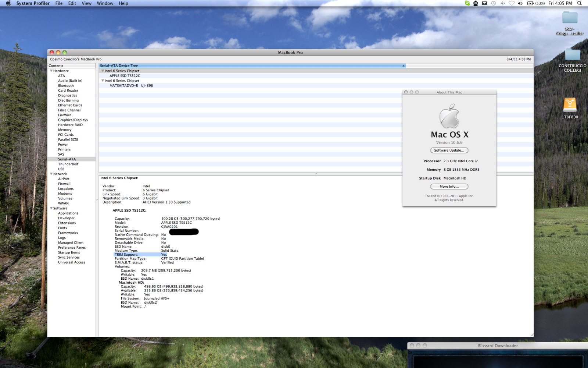Click the S.M.A.R.T. status Verified value
The width and height of the screenshot is (588, 368).
167,262
